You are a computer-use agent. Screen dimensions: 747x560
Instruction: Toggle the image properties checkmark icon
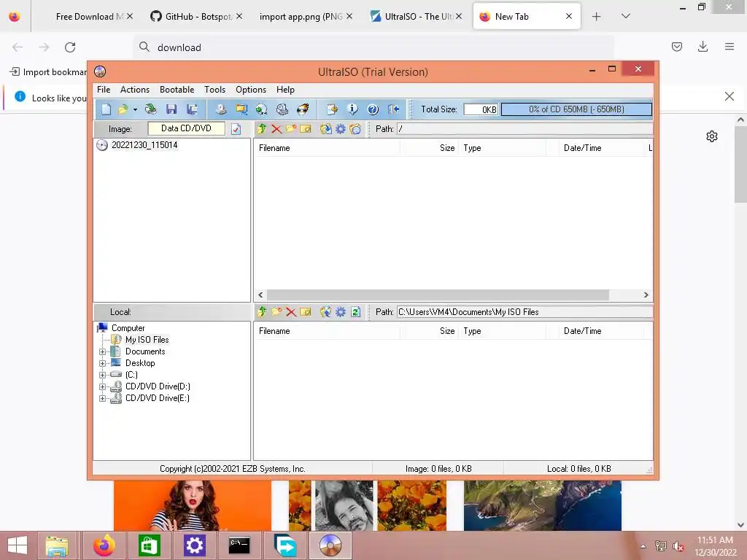pos(236,129)
